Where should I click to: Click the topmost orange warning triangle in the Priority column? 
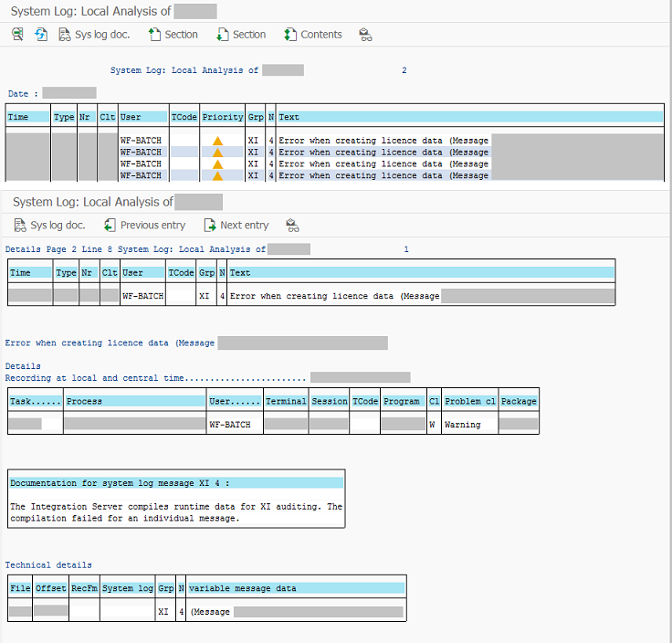click(x=217, y=141)
